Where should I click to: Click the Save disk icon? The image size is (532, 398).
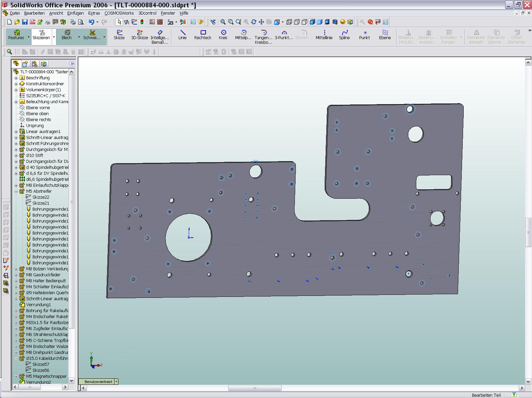tap(25, 22)
